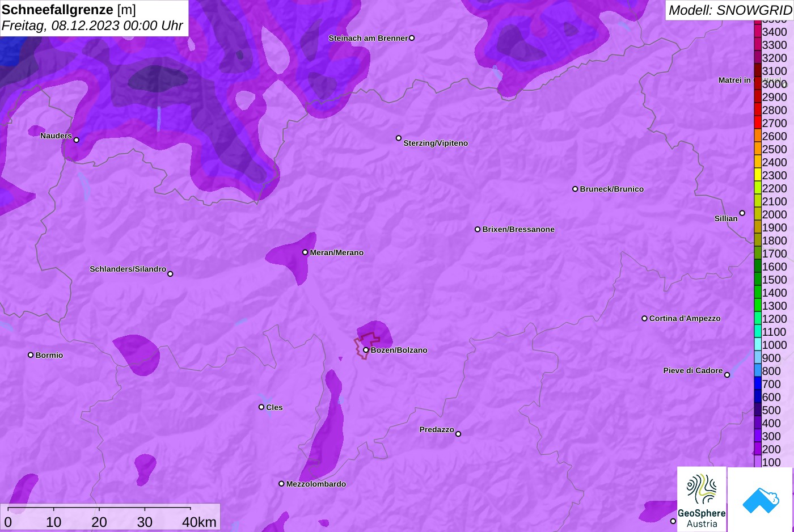Click the Bozen/Bolzano city label
The height and width of the screenshot is (532, 794).
pos(399,350)
